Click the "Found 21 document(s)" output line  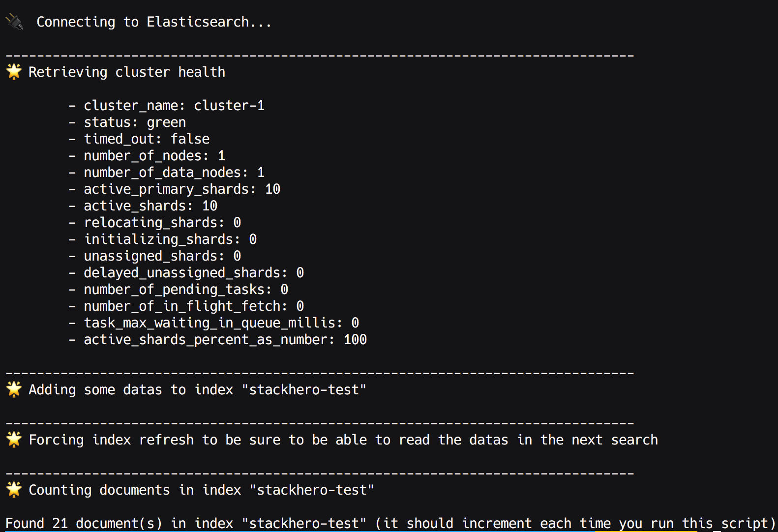[x=389, y=523]
